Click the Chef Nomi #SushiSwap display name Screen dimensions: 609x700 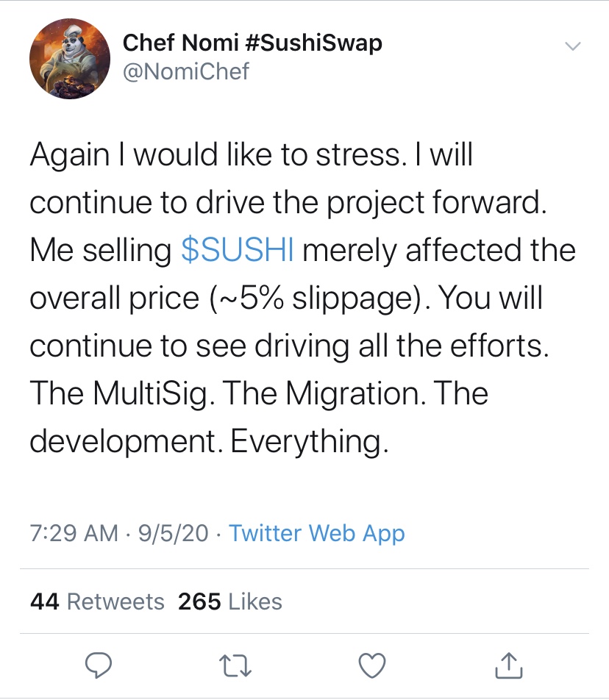pos(252,43)
